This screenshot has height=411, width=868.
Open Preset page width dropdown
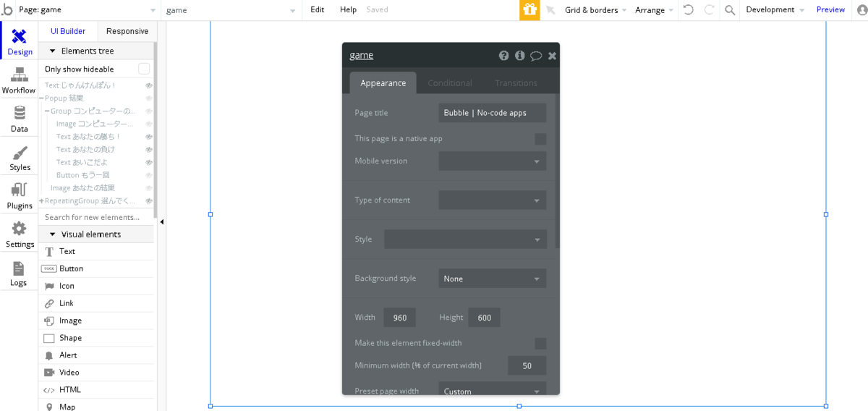coord(493,389)
